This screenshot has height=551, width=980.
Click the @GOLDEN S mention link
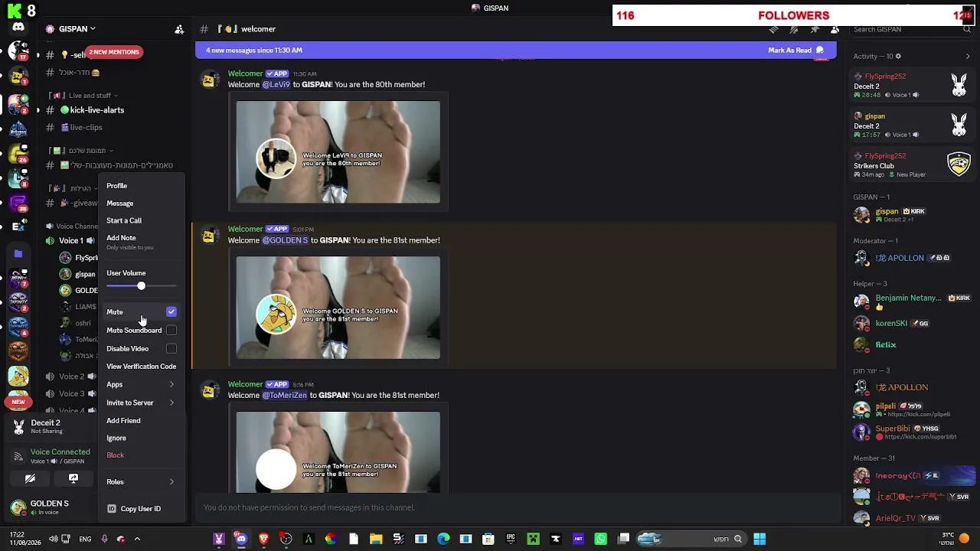[286, 240]
